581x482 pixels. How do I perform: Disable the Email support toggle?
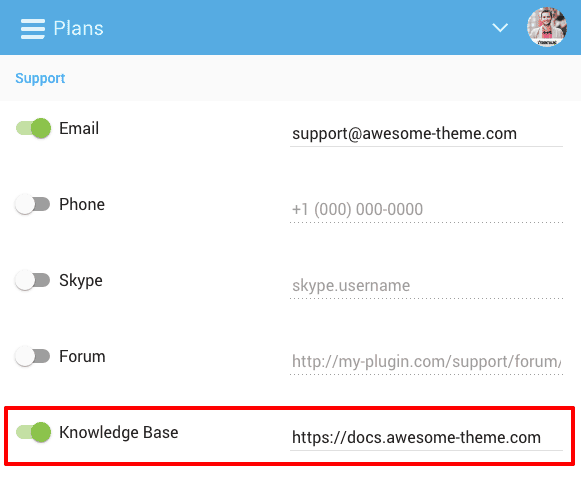(33, 128)
